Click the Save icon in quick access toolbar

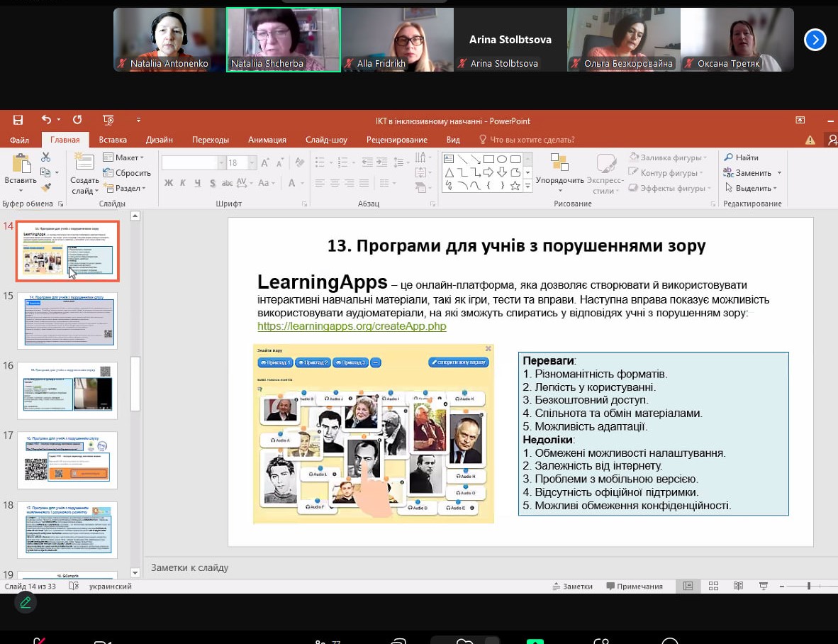tap(18, 121)
